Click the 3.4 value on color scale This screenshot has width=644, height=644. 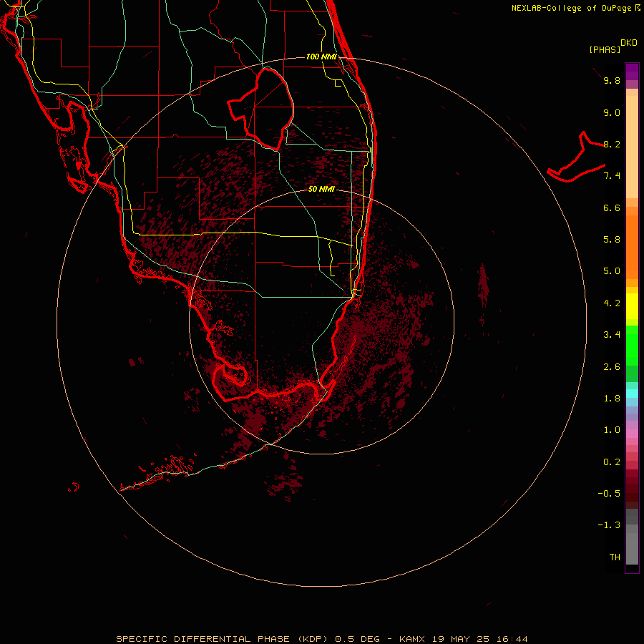click(x=612, y=335)
